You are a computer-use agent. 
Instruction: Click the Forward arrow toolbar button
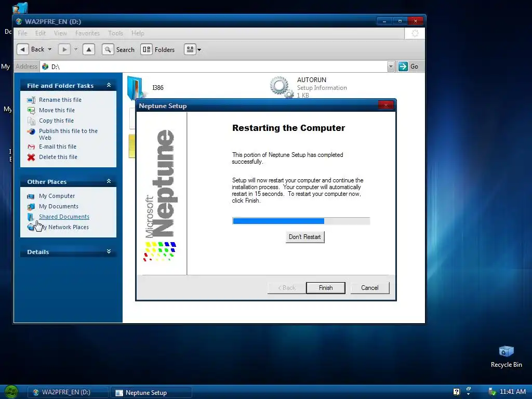(x=64, y=49)
